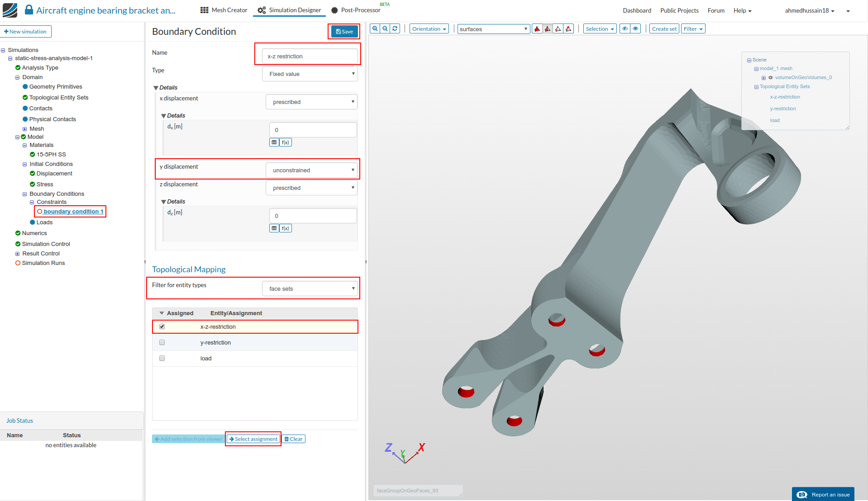The image size is (868, 501).
Task: Click the New simulation button
Action: click(x=26, y=32)
